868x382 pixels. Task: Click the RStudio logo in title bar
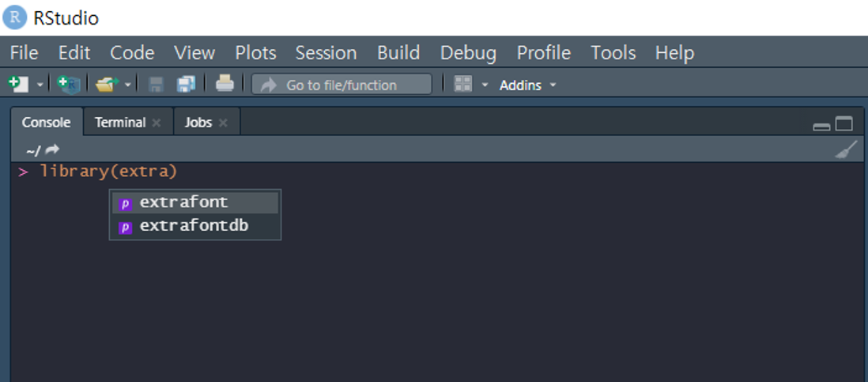pyautogui.click(x=14, y=17)
